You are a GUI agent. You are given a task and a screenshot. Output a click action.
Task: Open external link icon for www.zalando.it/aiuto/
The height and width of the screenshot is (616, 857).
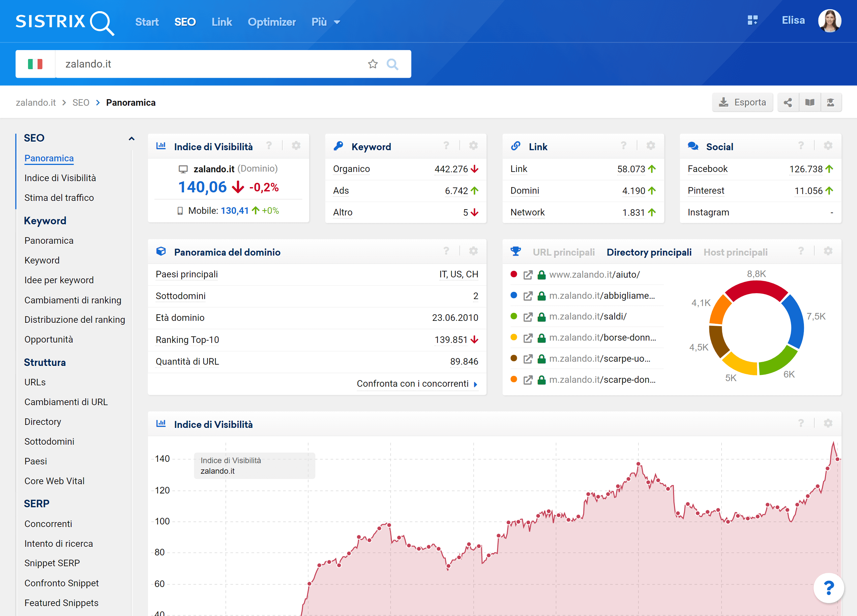click(528, 275)
